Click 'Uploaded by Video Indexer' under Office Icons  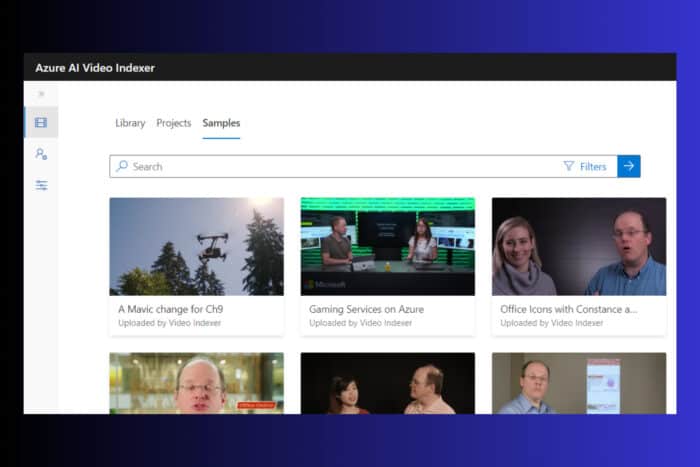(x=551, y=323)
